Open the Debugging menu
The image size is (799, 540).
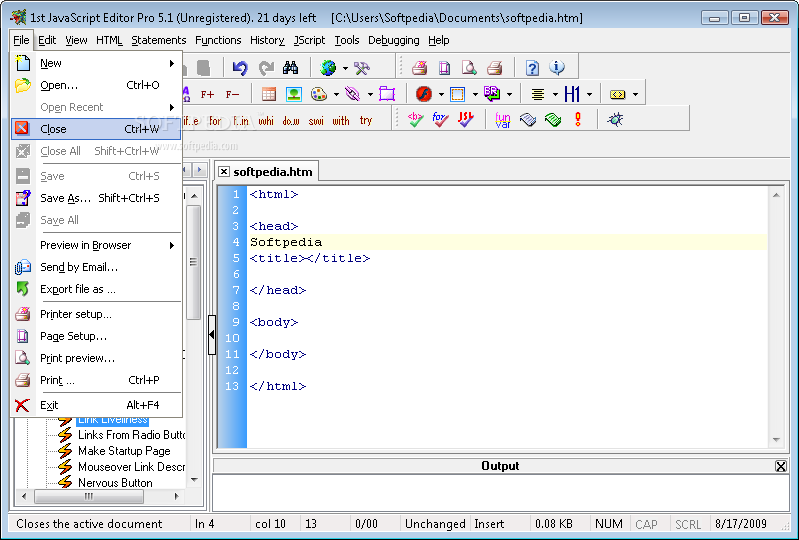[393, 40]
